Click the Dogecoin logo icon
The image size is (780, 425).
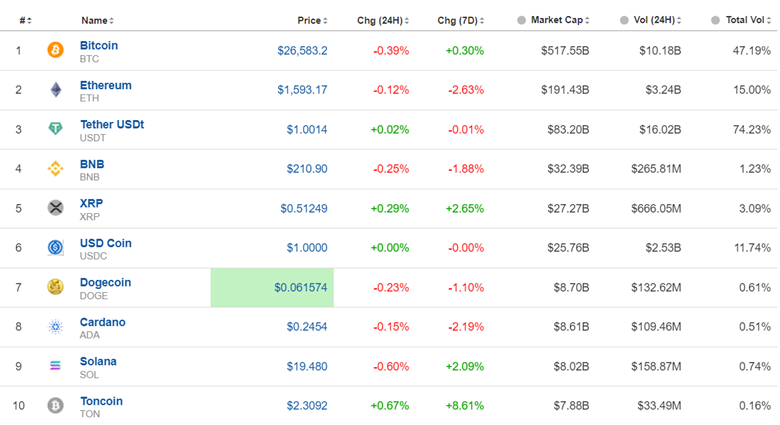[55, 287]
